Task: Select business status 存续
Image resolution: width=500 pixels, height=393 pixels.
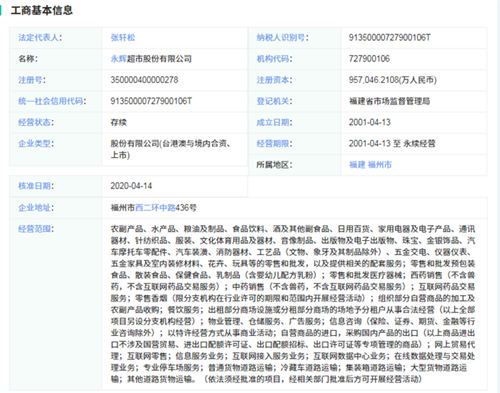Action: coord(119,122)
